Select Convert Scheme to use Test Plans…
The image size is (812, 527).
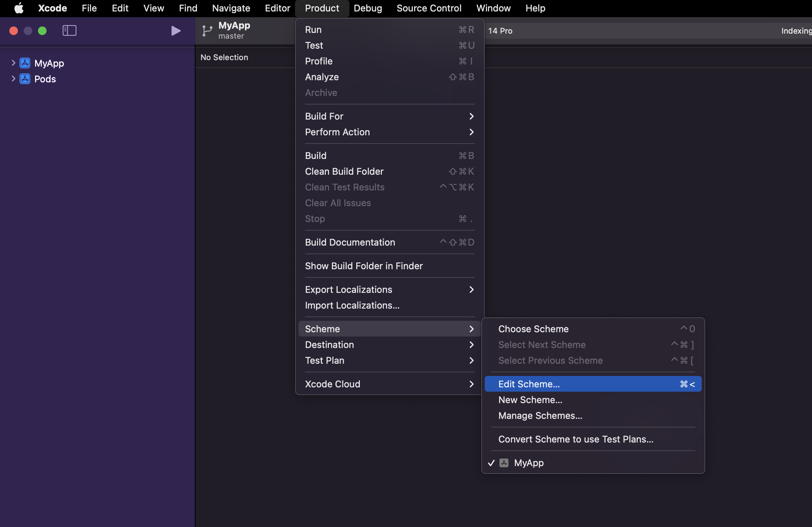coord(593,439)
